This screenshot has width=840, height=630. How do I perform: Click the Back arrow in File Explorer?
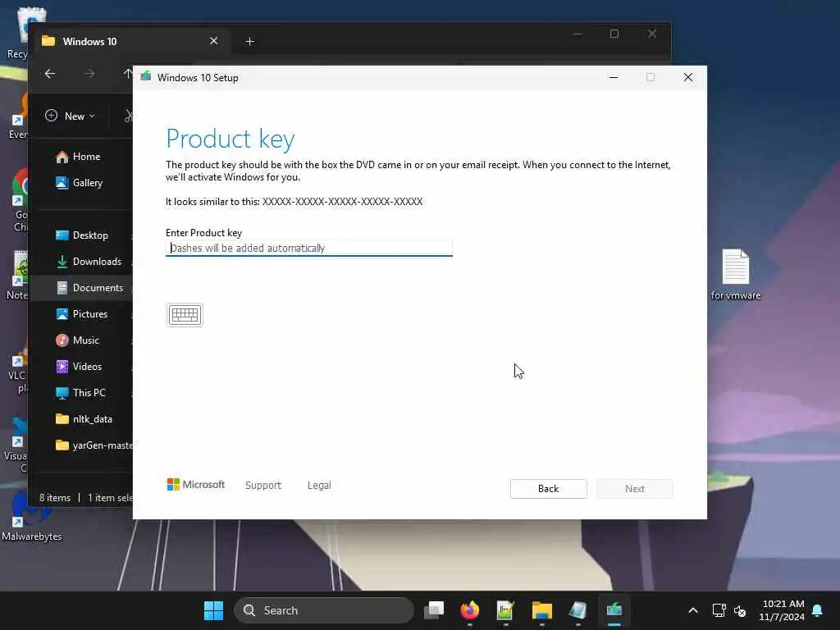pyautogui.click(x=50, y=73)
